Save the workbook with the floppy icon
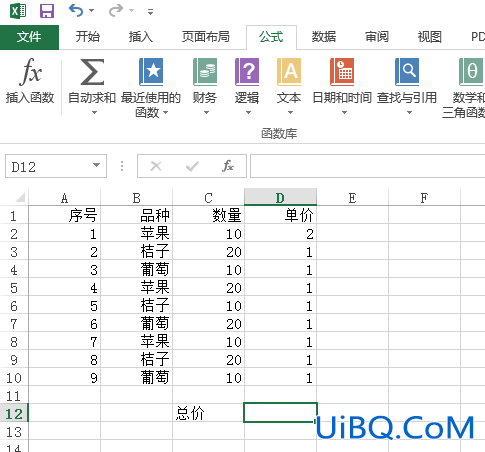485x452 pixels. click(x=47, y=11)
